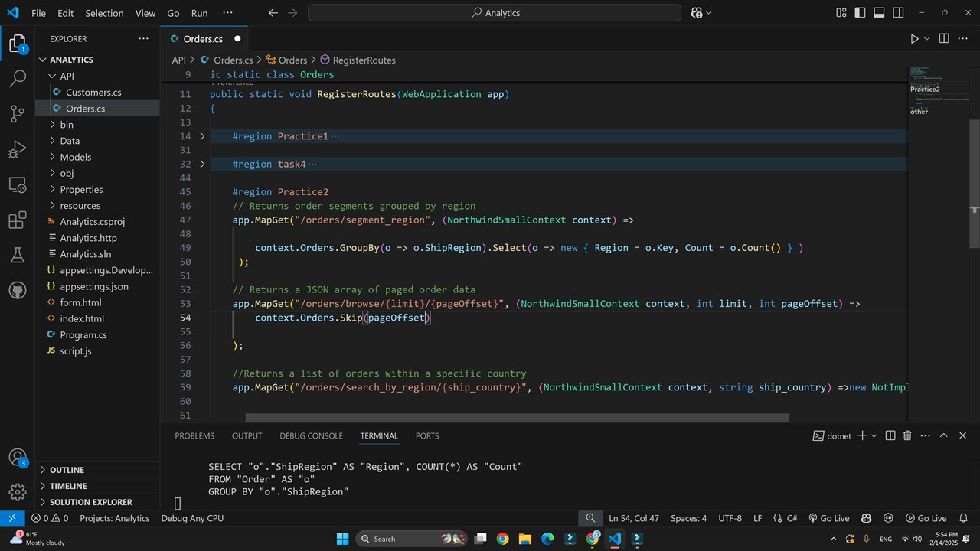The image size is (980, 551).
Task: Open the Testing flask icon
Action: [x=17, y=255]
